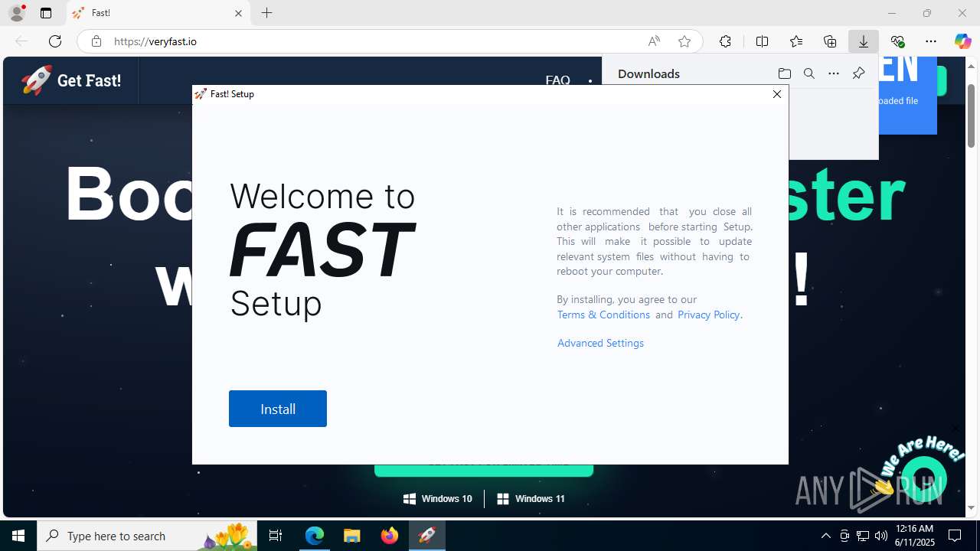Click the Read aloud icon in address bar
980x551 pixels.
pyautogui.click(x=654, y=41)
